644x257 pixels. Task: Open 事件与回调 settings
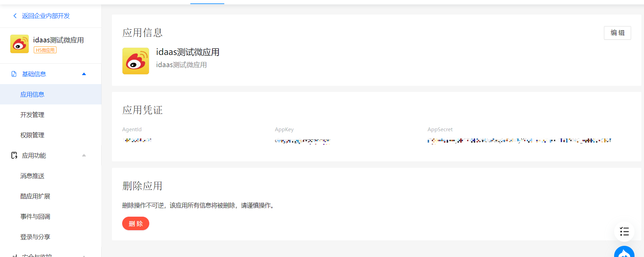35,217
